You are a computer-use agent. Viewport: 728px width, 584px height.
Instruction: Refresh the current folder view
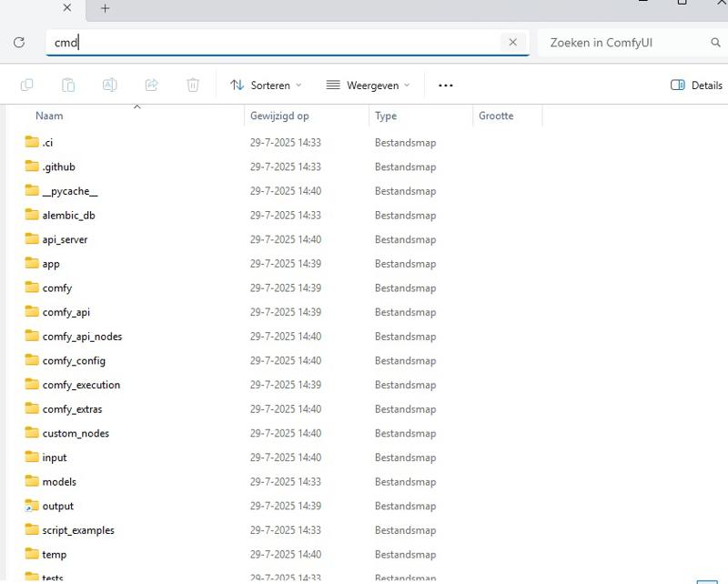(19, 43)
